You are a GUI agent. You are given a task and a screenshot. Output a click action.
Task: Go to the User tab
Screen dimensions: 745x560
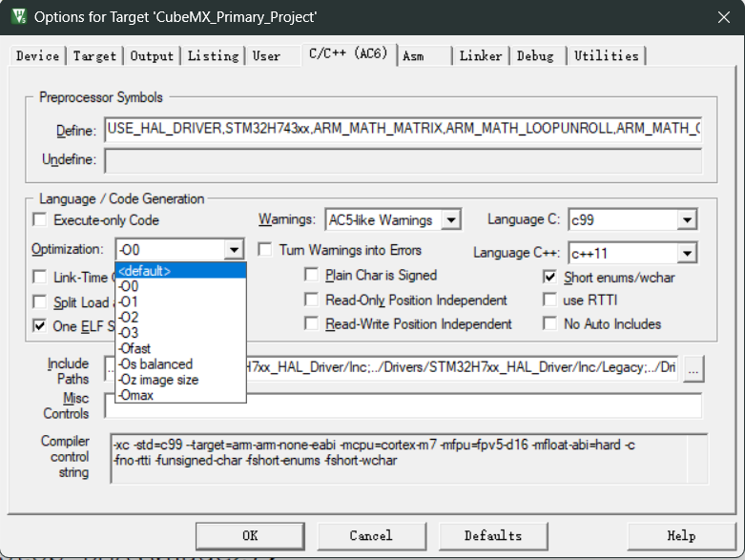coord(266,56)
